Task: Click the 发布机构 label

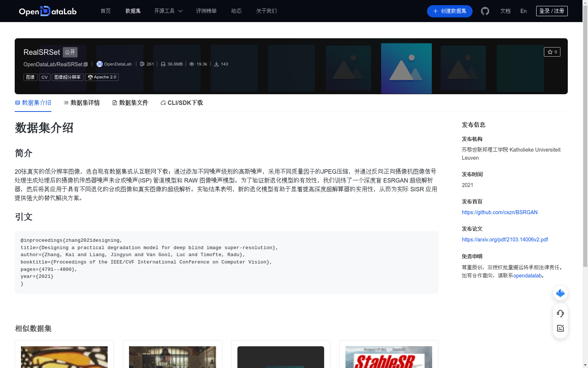Action: pyautogui.click(x=472, y=139)
